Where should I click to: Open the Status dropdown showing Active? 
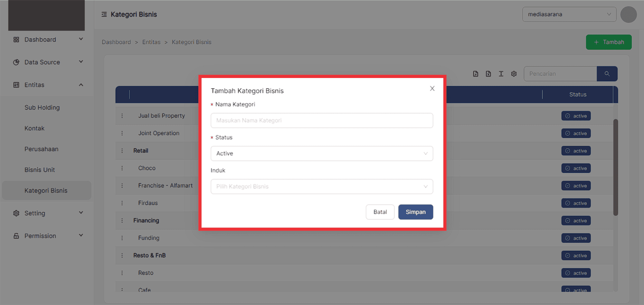[x=322, y=153]
